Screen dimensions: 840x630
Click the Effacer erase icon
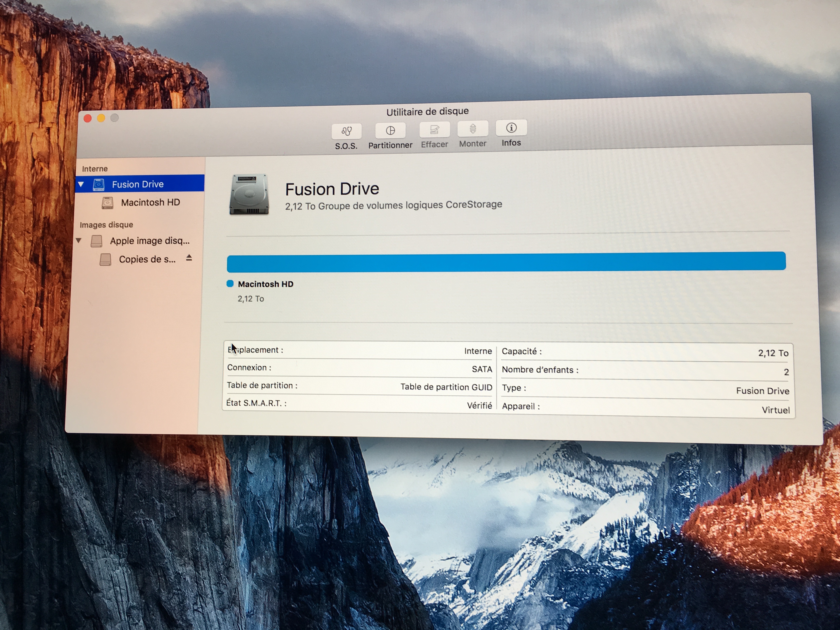point(434,130)
